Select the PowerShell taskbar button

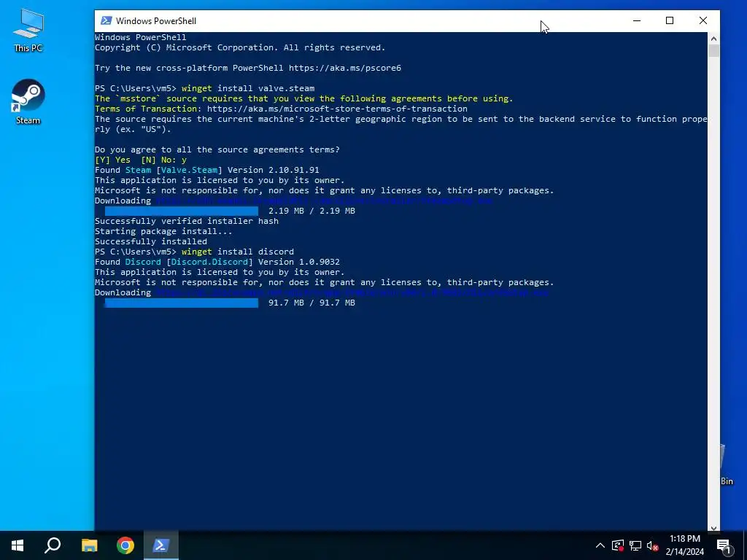161,545
